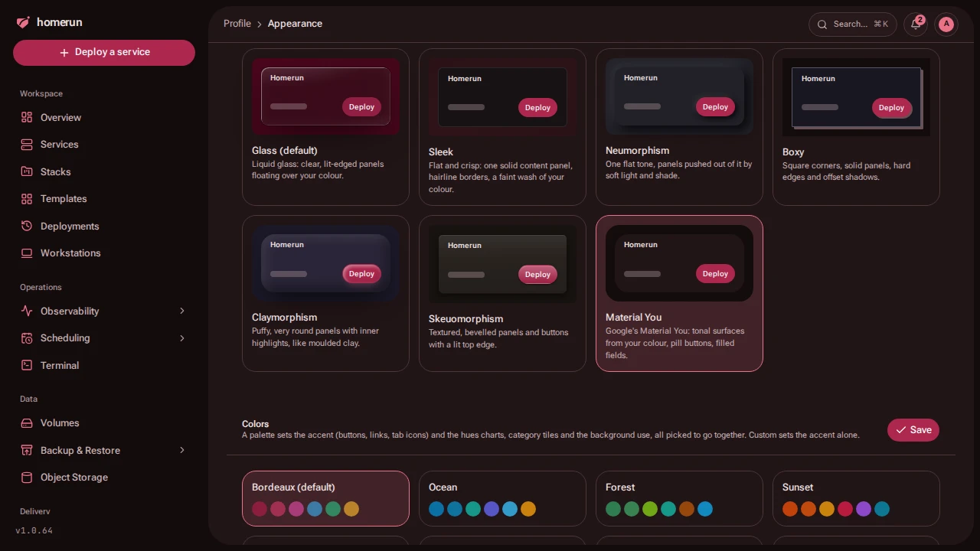Viewport: 980px width, 551px height.
Task: Open notifications from the bell icon
Action: click(916, 24)
